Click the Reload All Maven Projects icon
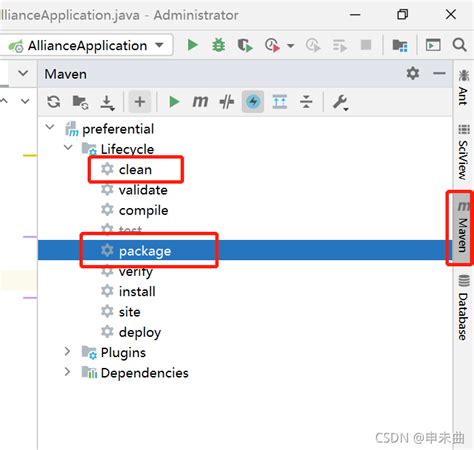The height and width of the screenshot is (450, 474). tap(54, 102)
